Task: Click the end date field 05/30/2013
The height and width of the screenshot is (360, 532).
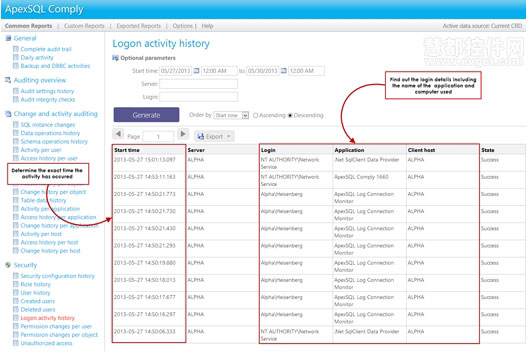Action: coord(263,71)
